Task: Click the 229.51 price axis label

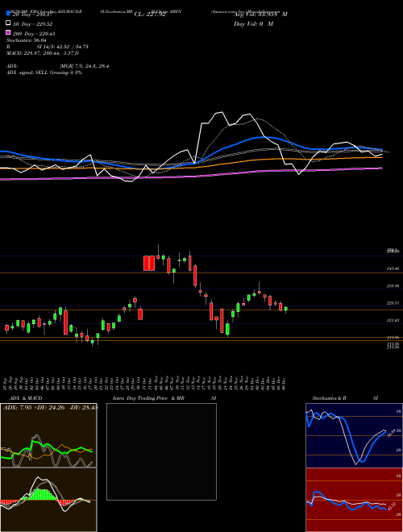Action: [393, 303]
